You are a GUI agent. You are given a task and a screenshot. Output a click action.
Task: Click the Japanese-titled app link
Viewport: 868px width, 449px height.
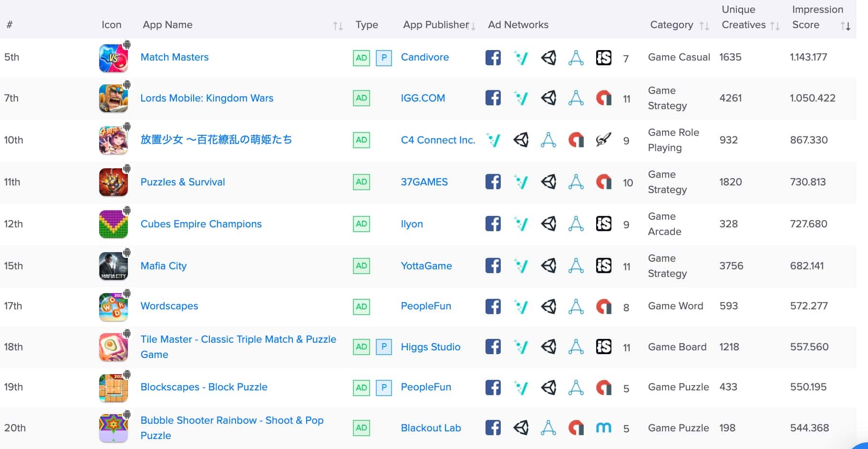click(216, 140)
